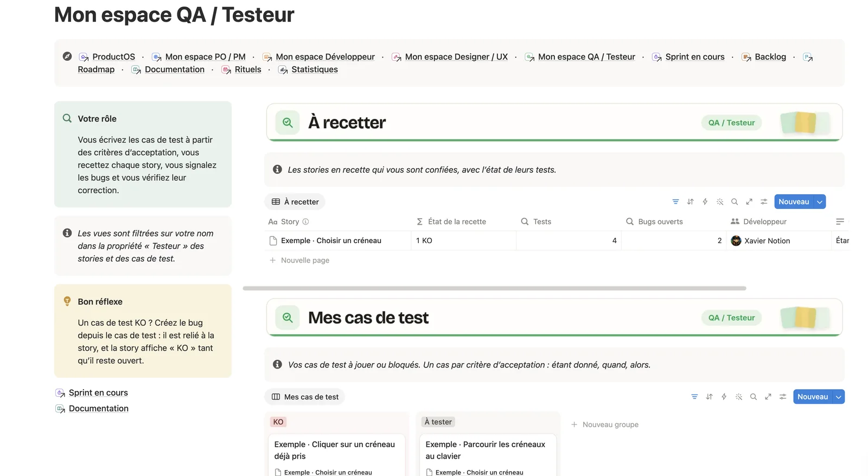Open the Bugs ouverts column header menu

click(x=674, y=221)
